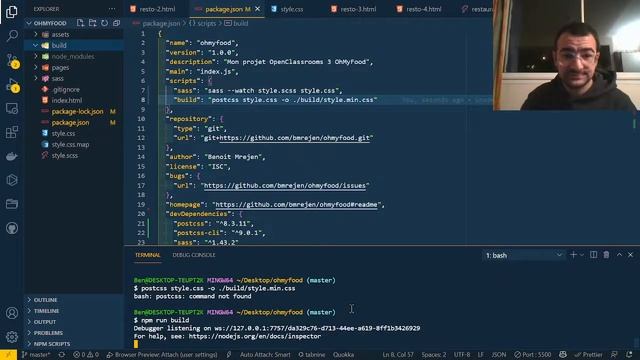Image resolution: width=640 pixels, height=360 pixels.
Task: Open notifications bell in status bar
Action: point(629,355)
